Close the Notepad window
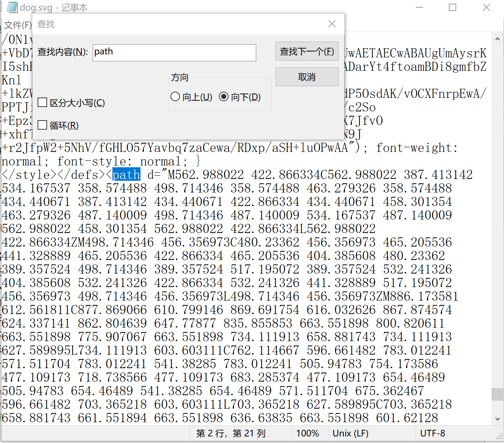 pos(486,7)
